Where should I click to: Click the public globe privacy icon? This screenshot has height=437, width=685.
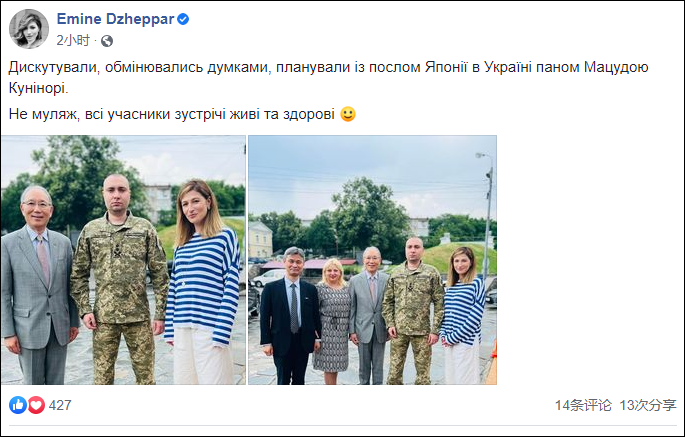coord(107,41)
